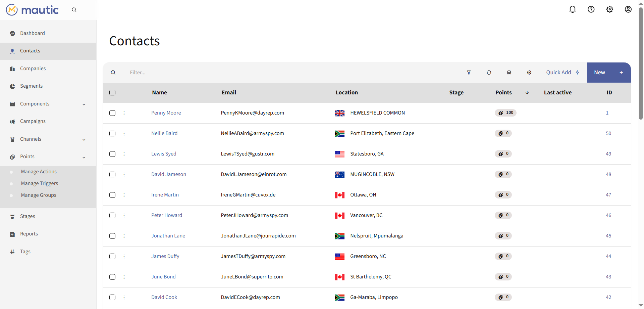Screen dimensions: 644x309
Task: Open Manage Triggers submenu item
Action: [40, 183]
